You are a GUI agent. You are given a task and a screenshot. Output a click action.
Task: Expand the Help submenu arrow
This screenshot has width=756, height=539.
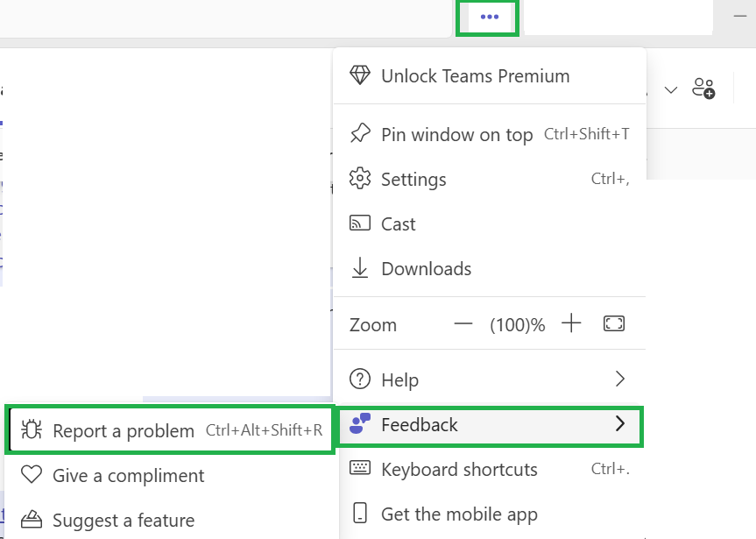pyautogui.click(x=620, y=379)
